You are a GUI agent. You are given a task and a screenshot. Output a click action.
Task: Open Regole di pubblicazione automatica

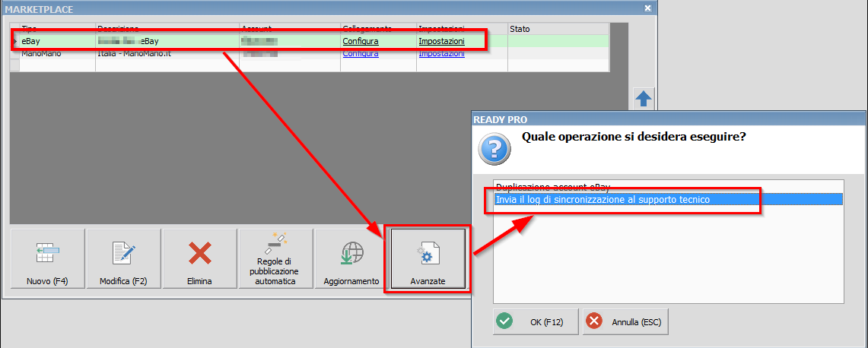[x=275, y=259]
